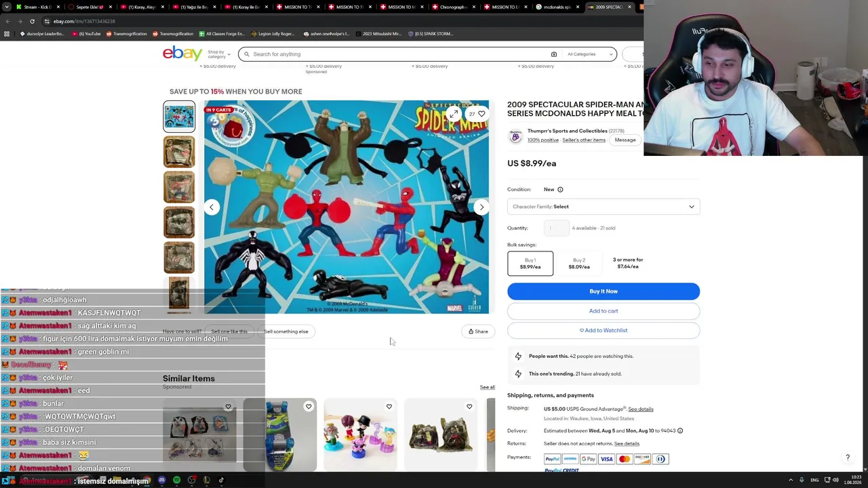Open League of Legends from the taskbar
868x488 pixels.
pyautogui.click(x=206, y=481)
